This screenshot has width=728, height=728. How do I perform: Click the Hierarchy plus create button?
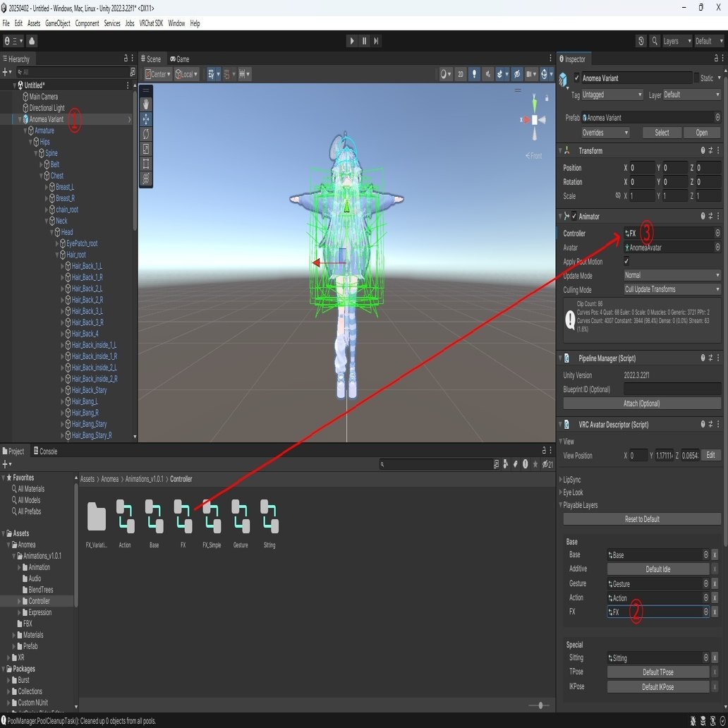pyautogui.click(x=6, y=72)
